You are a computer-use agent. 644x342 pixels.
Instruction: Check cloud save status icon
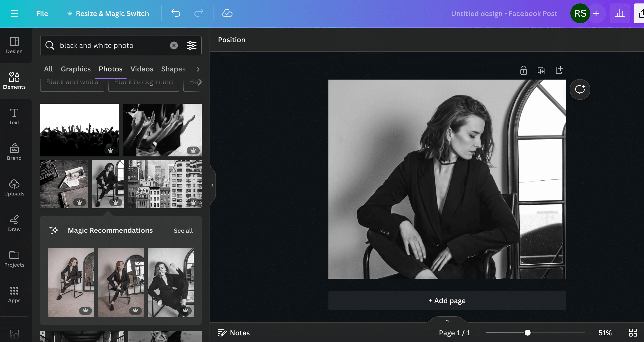pyautogui.click(x=227, y=13)
